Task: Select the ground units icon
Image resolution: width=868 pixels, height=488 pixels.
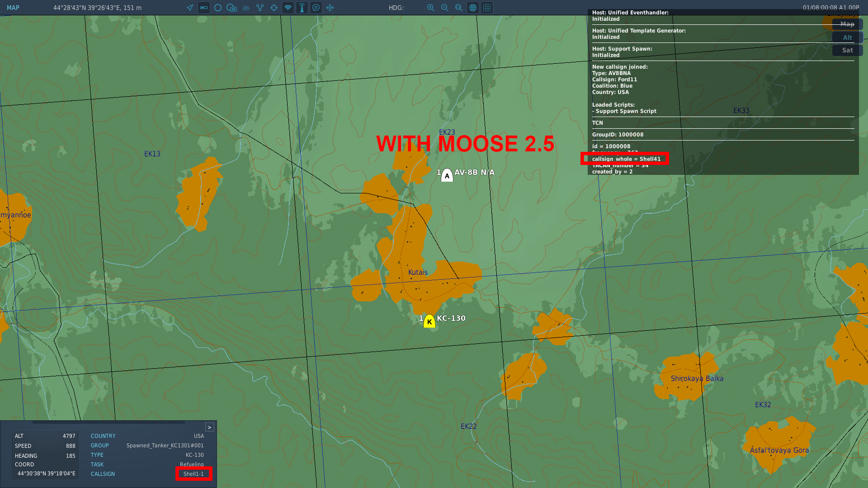Action: coord(245,8)
